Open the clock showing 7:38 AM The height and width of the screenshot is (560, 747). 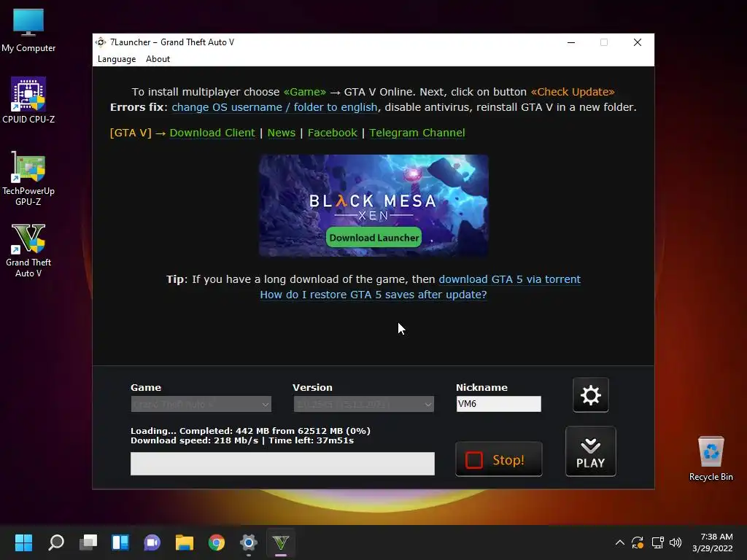click(713, 542)
